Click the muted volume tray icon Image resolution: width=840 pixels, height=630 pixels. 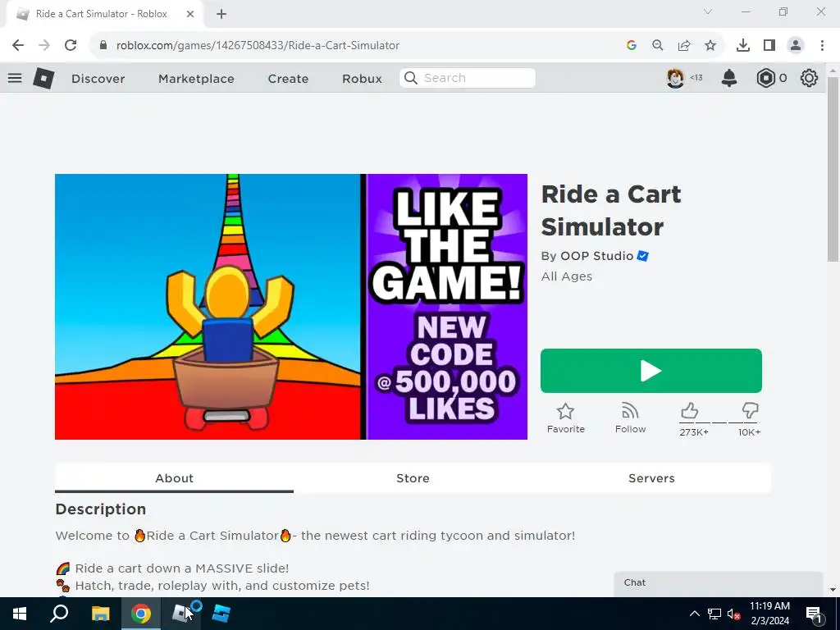pos(734,614)
